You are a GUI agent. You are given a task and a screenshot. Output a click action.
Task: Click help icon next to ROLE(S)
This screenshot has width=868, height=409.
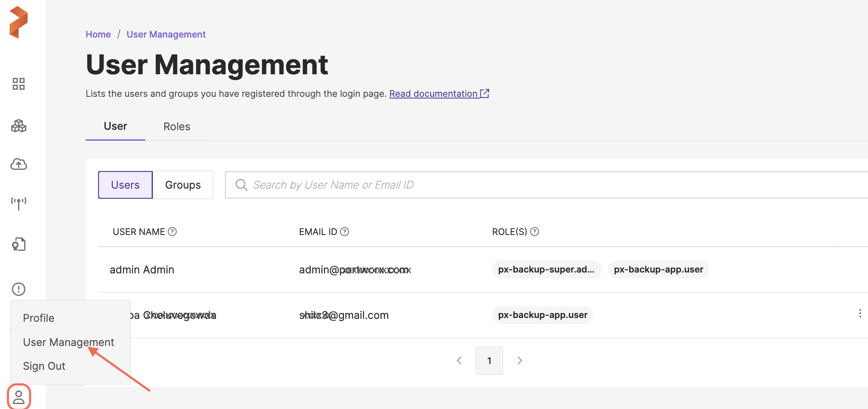click(x=534, y=232)
